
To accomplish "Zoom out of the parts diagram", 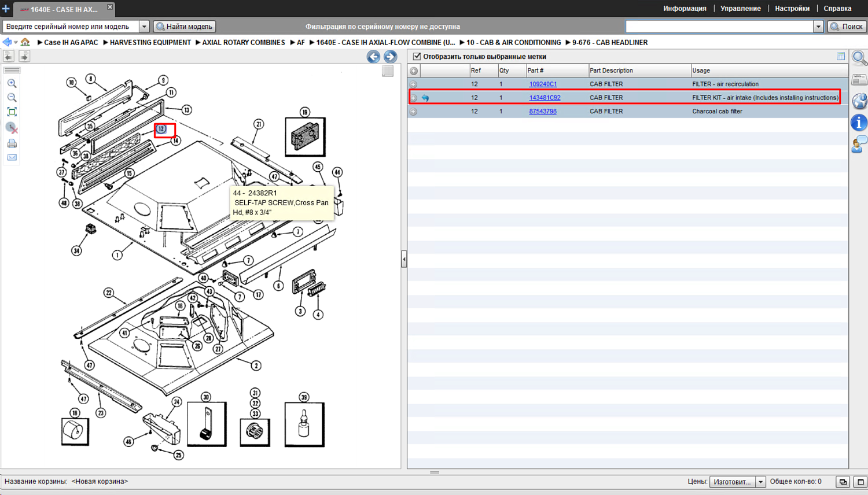I will coord(12,98).
